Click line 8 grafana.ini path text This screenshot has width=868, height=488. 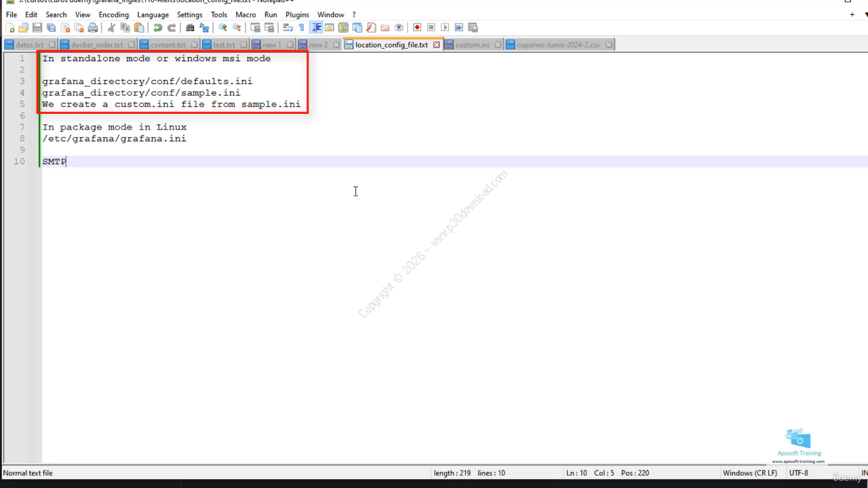pyautogui.click(x=114, y=139)
